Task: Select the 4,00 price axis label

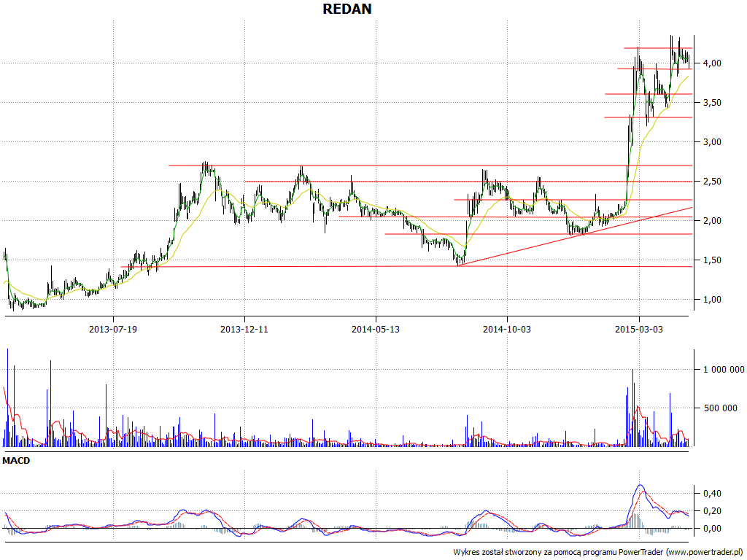Action: tap(711, 63)
